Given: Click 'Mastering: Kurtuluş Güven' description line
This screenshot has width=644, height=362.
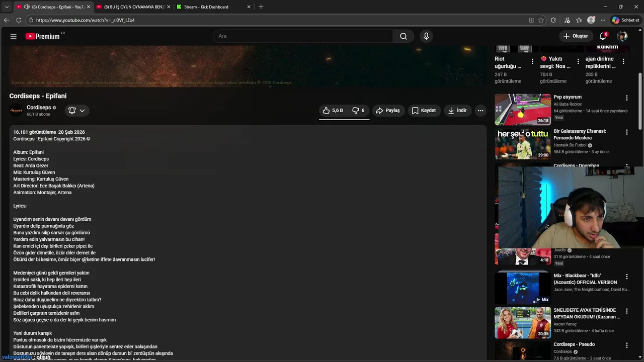Looking at the screenshot, I should pyautogui.click(x=41, y=179).
